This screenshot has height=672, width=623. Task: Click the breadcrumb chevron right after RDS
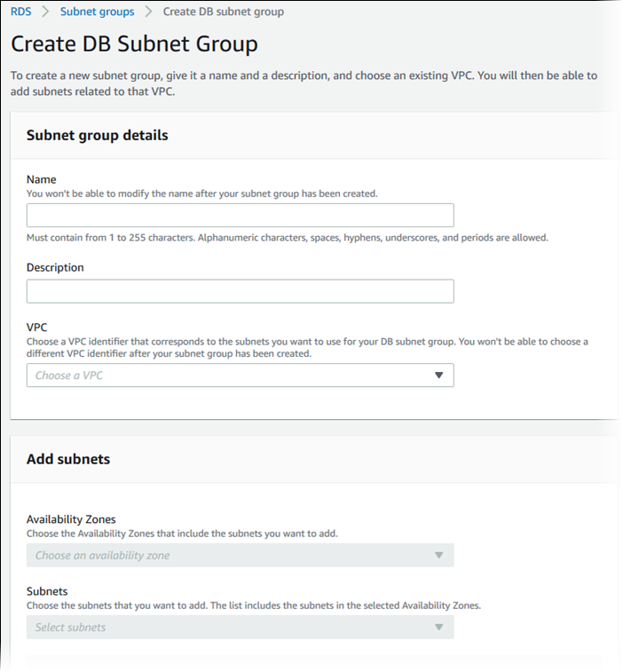[45, 12]
